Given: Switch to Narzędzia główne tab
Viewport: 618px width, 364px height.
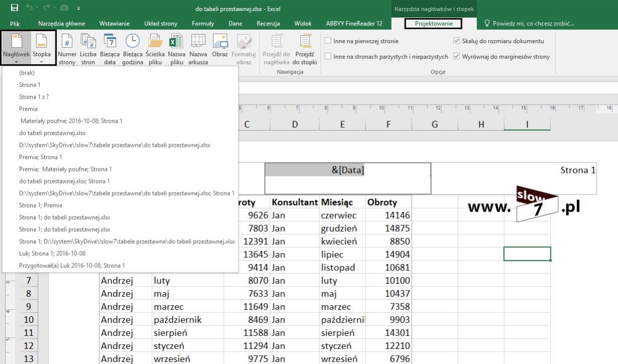Looking at the screenshot, I should (x=61, y=24).
